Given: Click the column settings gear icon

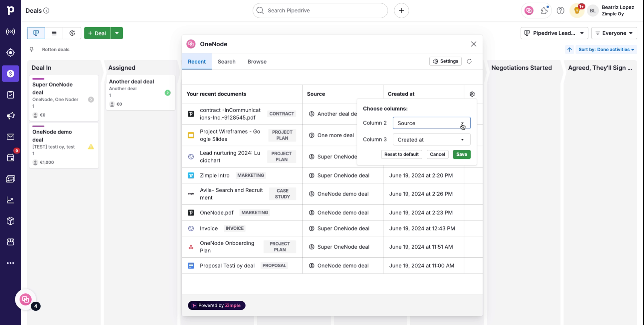Looking at the screenshot, I should [472, 94].
